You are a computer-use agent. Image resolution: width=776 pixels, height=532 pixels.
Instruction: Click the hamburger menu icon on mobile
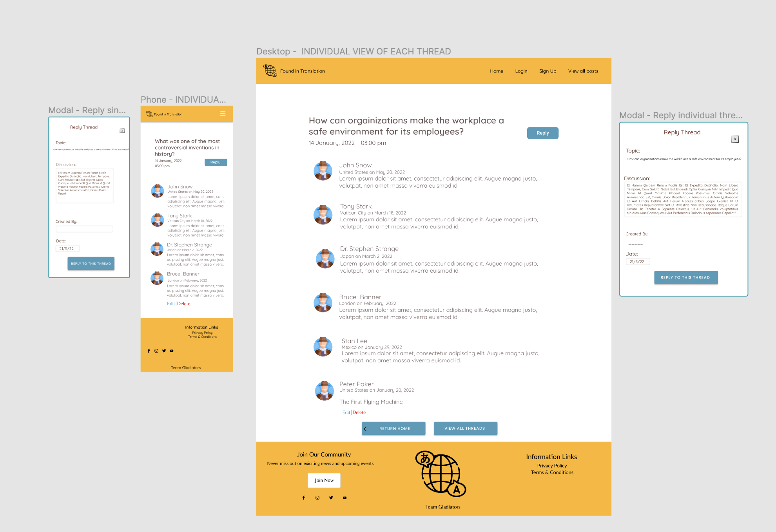point(221,113)
